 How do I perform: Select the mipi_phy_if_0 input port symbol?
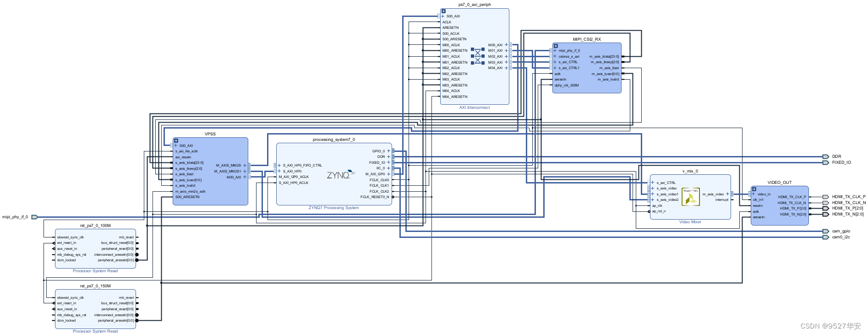pos(34,217)
